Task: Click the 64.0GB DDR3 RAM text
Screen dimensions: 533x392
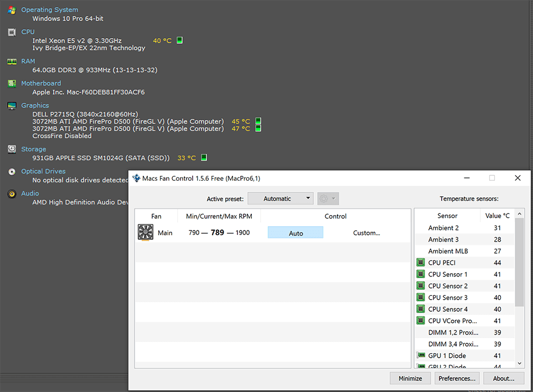Action: tap(95, 70)
